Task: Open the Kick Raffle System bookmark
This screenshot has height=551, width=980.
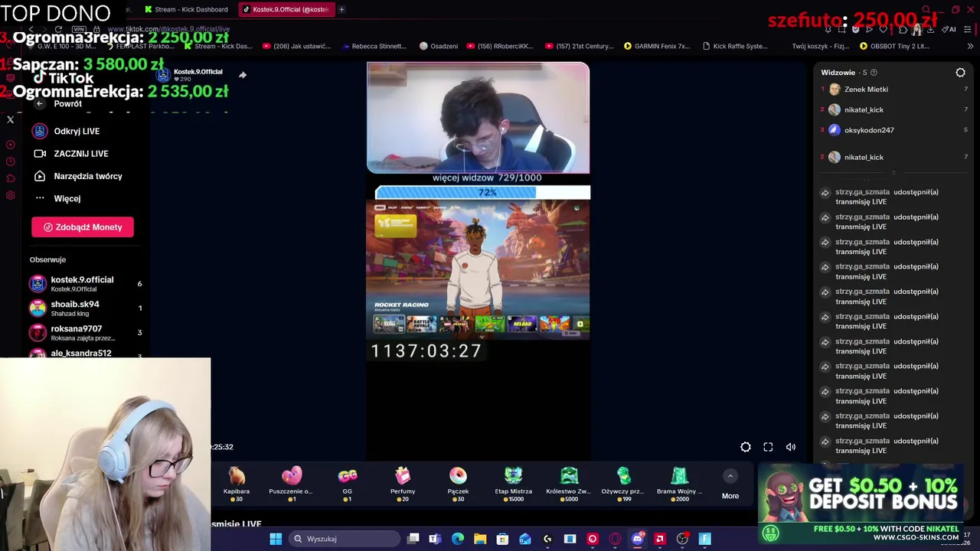Action: [734, 46]
